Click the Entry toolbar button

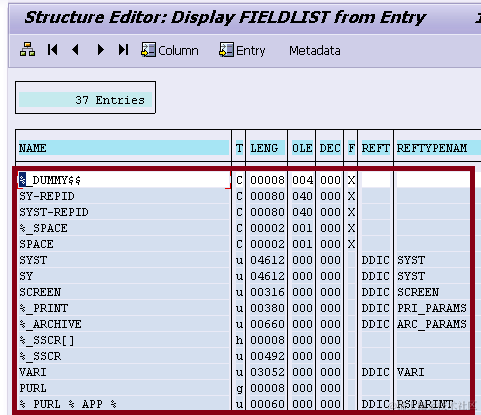coord(242,50)
